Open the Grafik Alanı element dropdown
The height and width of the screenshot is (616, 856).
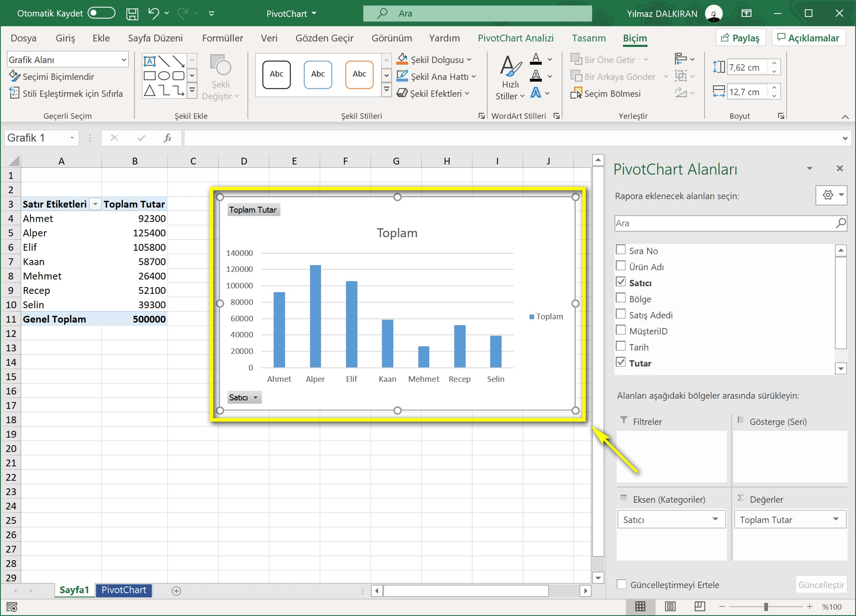(x=123, y=60)
